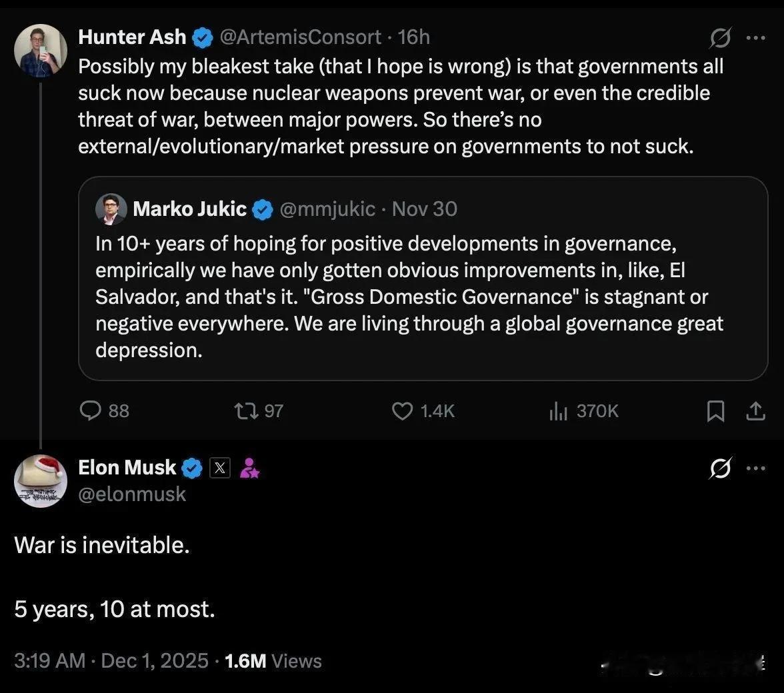Image resolution: width=784 pixels, height=693 pixels.
Task: Click the reply comment icon
Action: click(x=90, y=410)
